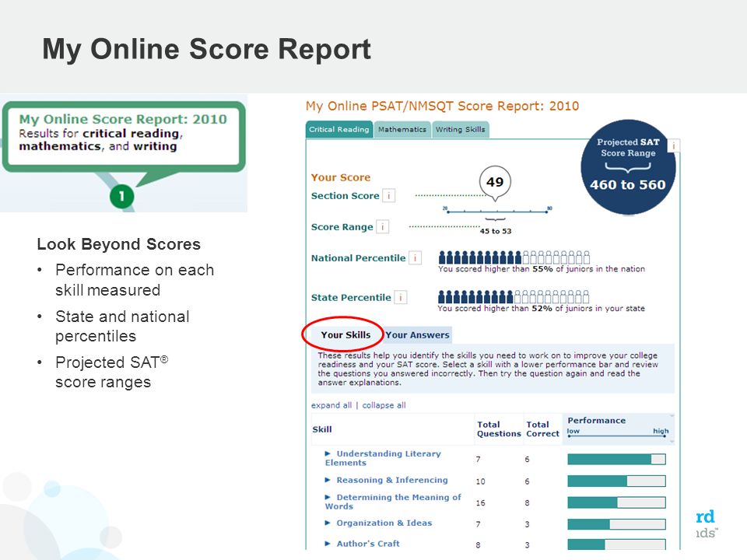Switch to the Critical Reading tab
747x560 pixels.
click(x=338, y=130)
